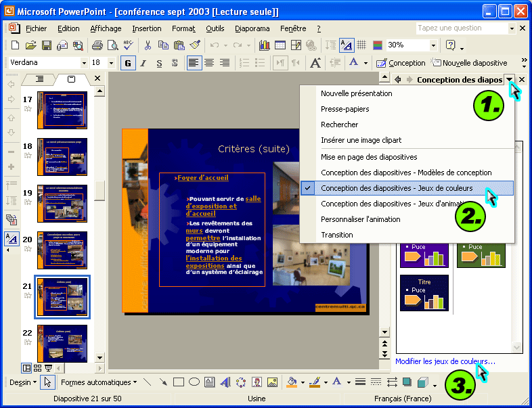Click Insert Clip Art icon on the Drawing toolbar
532x408 pixels.
[x=257, y=382]
